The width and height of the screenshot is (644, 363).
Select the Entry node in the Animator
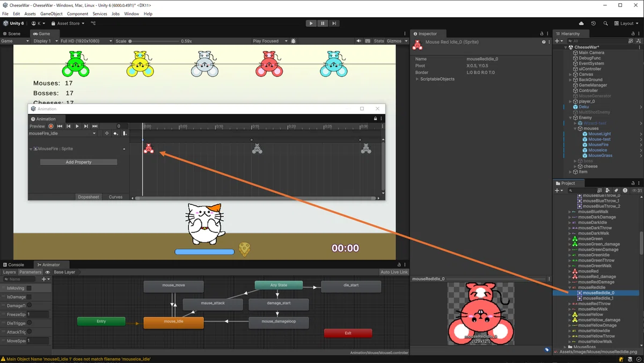[x=101, y=322]
